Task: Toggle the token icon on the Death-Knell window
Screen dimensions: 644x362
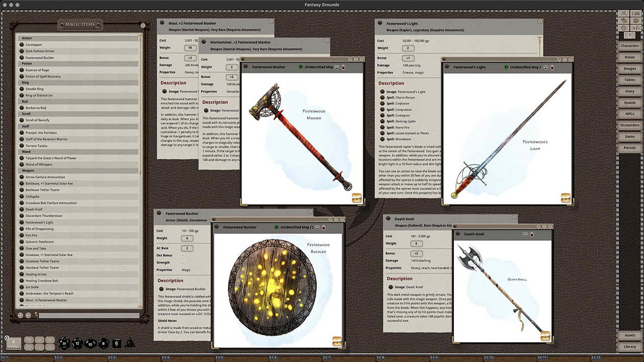Action: (532, 234)
